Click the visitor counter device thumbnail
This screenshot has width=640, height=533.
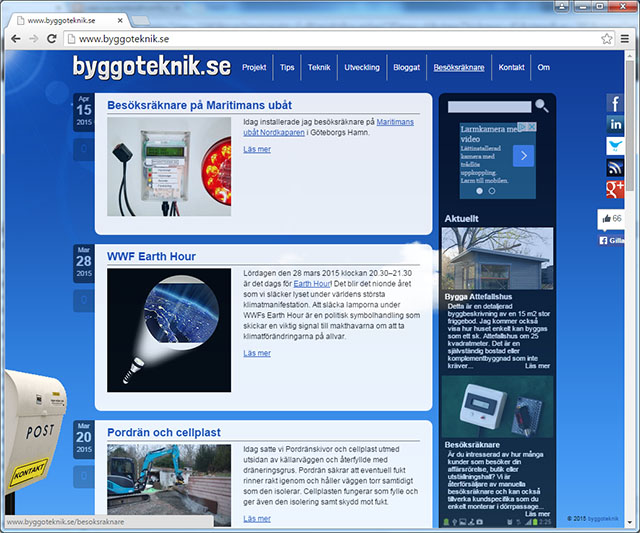[169, 167]
